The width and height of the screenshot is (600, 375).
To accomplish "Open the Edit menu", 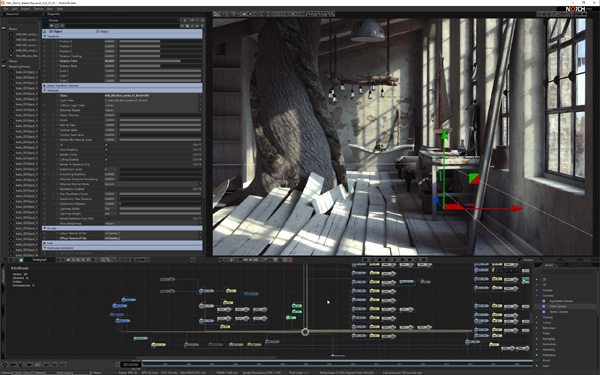I will tap(15, 8).
